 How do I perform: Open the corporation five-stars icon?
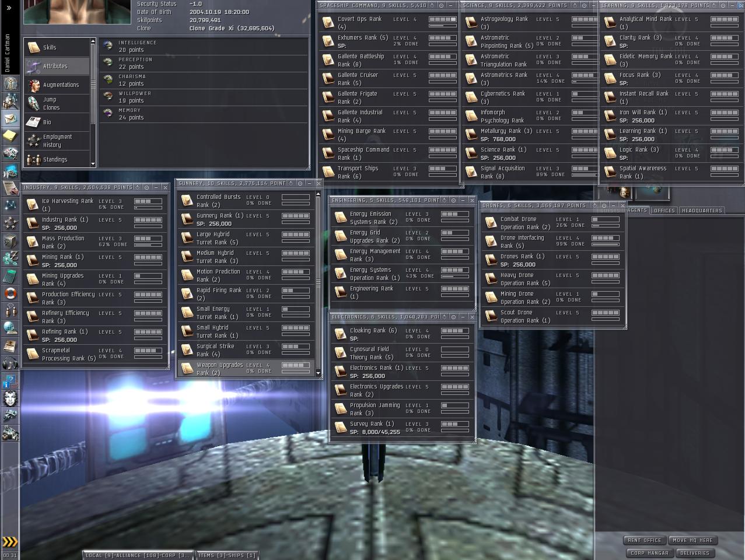pos(10,223)
